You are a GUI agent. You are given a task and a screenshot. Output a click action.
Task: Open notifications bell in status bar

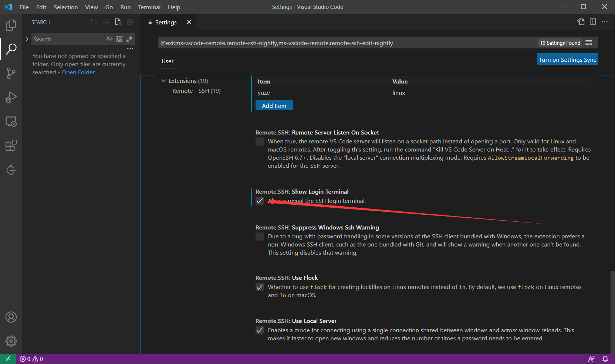pos(605,359)
